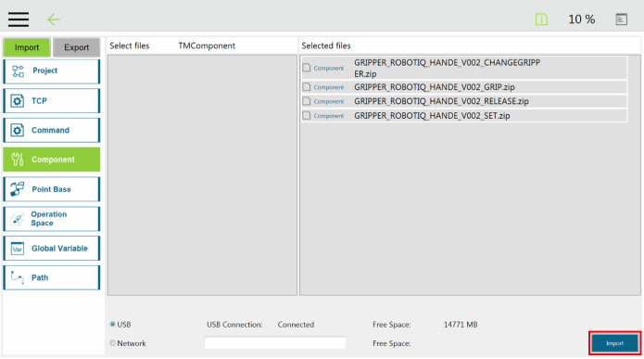Screen dimensions: 644x359
Task: Click the Select files heading
Action: point(130,45)
